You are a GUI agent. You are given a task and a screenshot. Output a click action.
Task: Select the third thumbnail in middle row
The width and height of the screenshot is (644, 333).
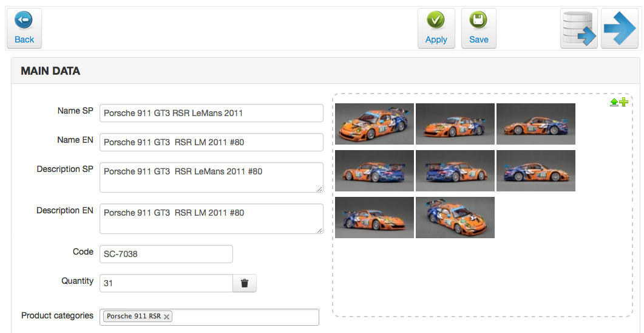pyautogui.click(x=535, y=171)
